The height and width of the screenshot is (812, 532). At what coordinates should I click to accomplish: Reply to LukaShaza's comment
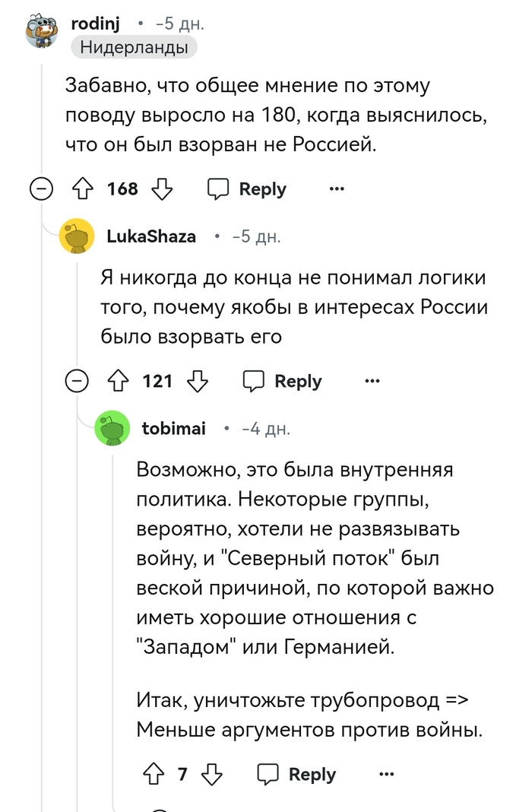(x=283, y=381)
